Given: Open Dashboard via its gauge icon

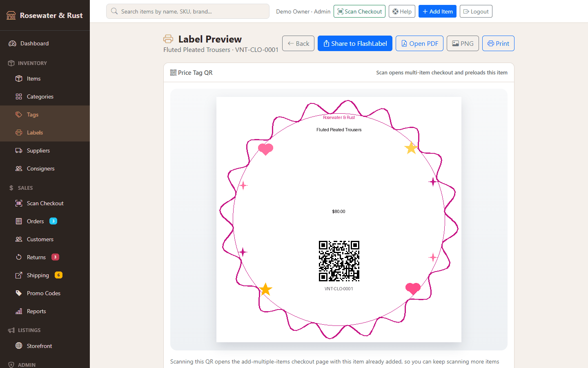Looking at the screenshot, I should pos(12,43).
